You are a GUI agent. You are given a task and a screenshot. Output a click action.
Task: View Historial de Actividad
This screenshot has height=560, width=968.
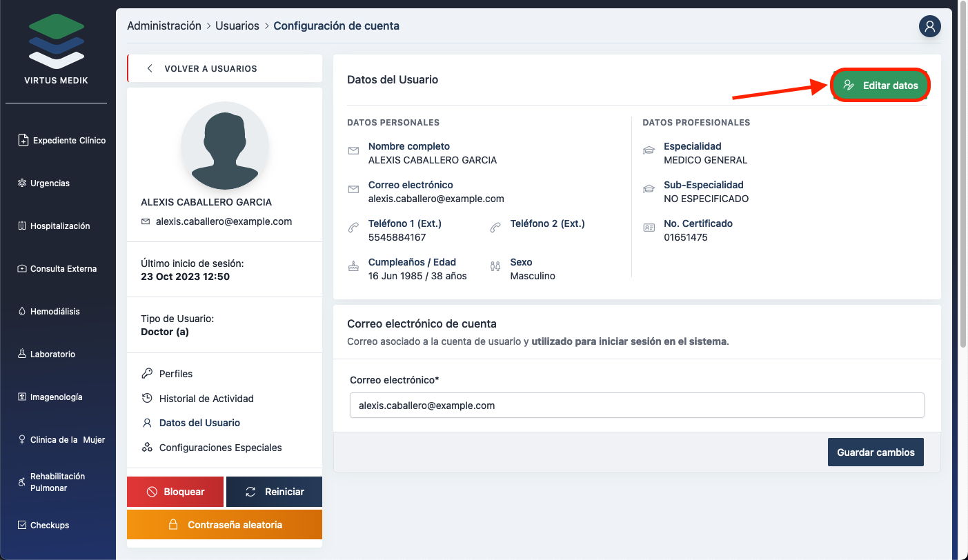coord(206,399)
